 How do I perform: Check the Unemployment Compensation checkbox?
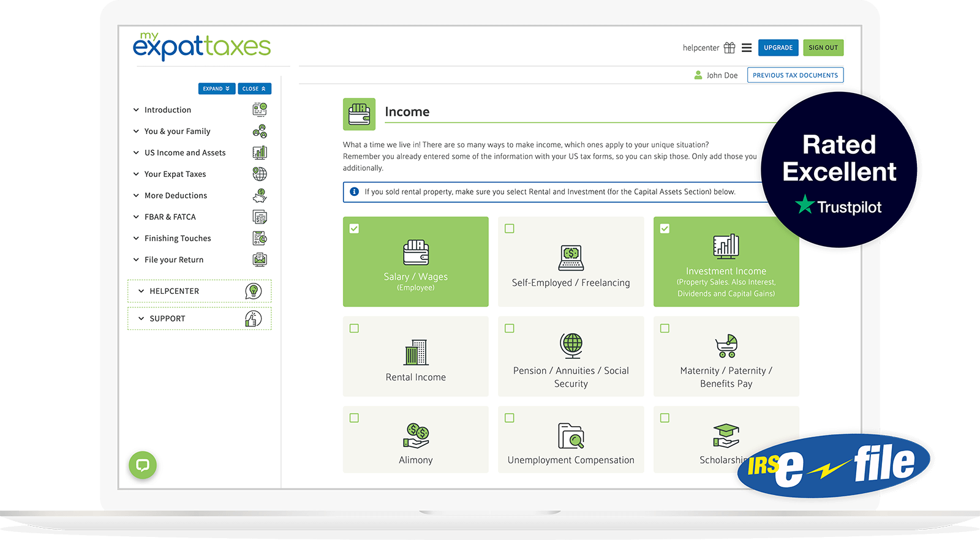coord(509,418)
